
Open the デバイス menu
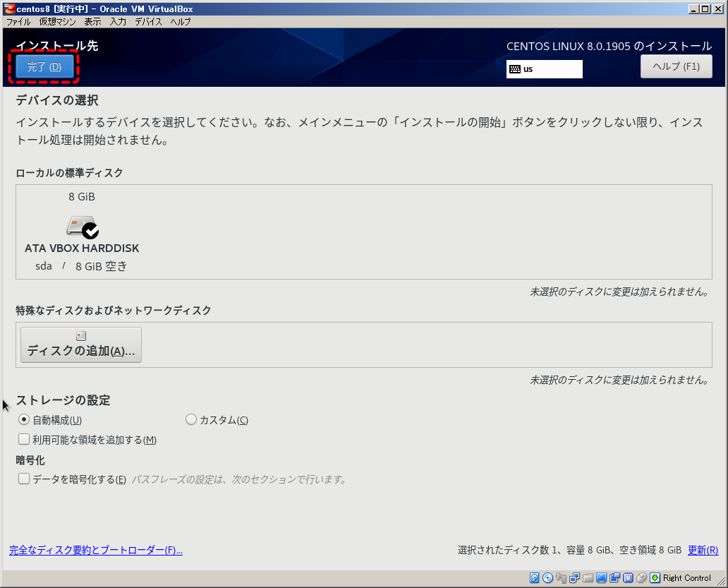click(147, 22)
